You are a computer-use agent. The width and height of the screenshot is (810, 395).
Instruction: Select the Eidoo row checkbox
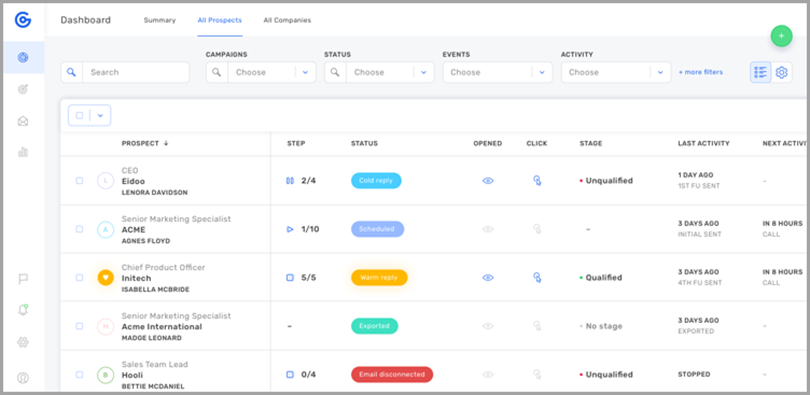click(x=79, y=181)
